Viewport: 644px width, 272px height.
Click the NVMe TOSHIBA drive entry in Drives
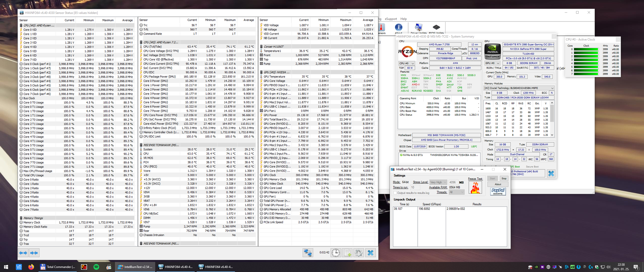(x=439, y=155)
